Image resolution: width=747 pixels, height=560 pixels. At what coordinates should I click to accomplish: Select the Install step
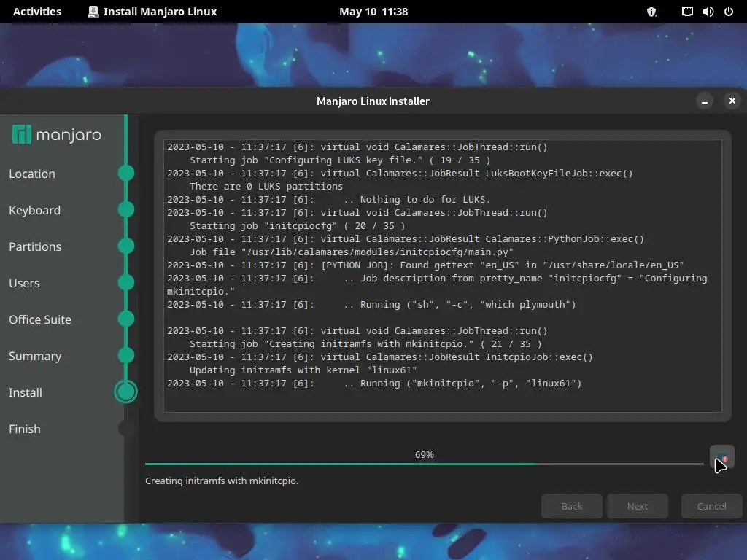coord(26,392)
